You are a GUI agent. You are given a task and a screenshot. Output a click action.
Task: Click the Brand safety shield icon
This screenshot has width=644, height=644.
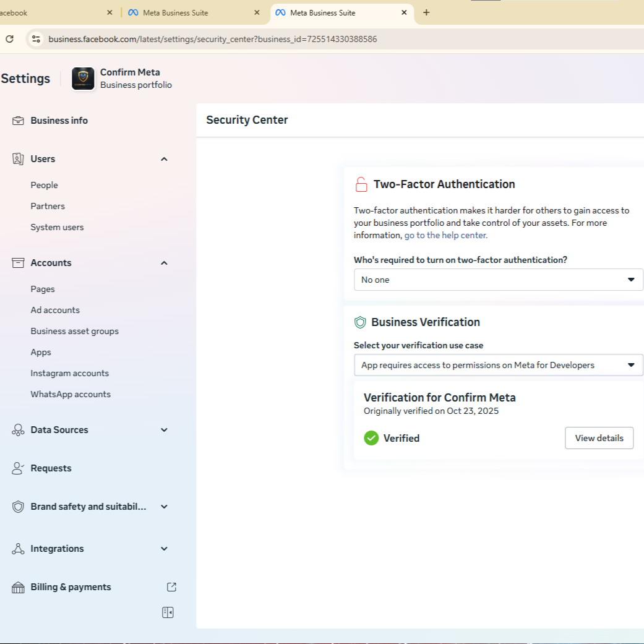tap(18, 507)
